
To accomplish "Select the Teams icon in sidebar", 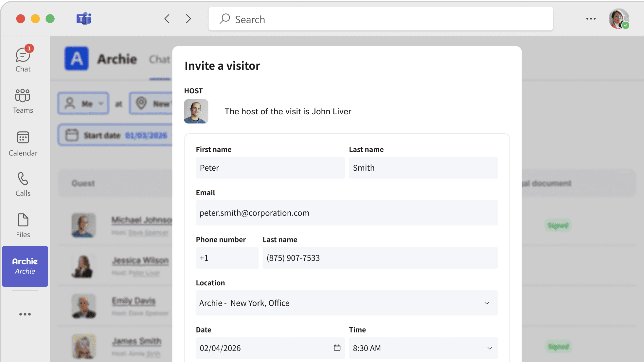I will coord(23,100).
